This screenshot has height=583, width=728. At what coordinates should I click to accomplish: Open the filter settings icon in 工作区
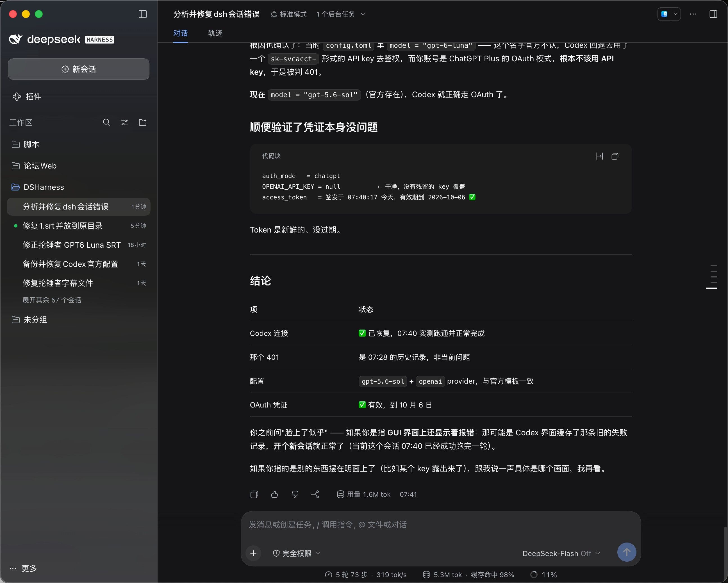[125, 122]
